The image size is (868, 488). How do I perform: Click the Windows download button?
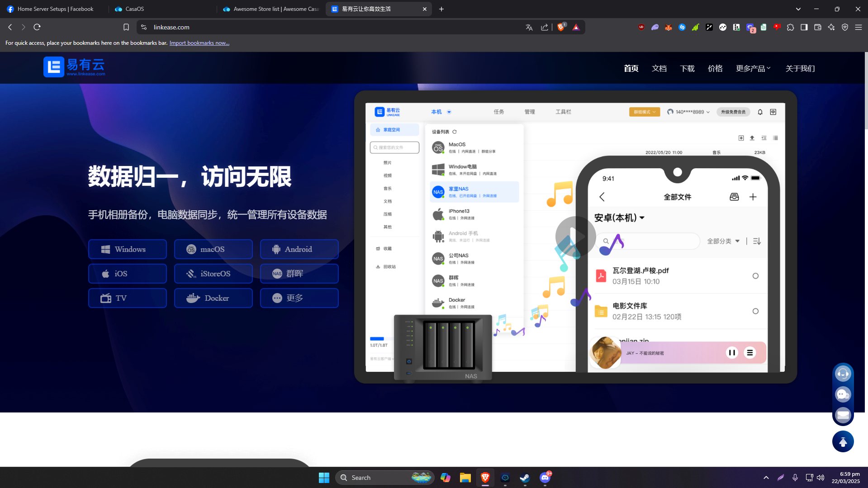(128, 249)
